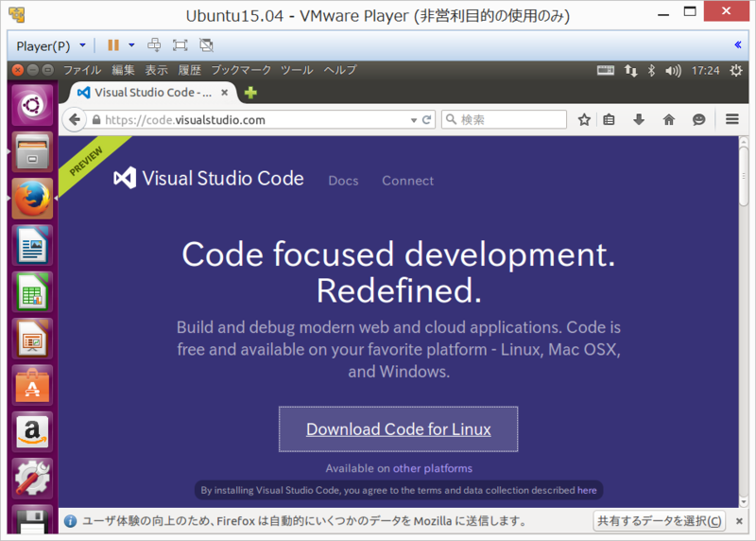Image resolution: width=756 pixels, height=541 pixels.
Task: Click Download Code for Linux
Action: point(398,429)
